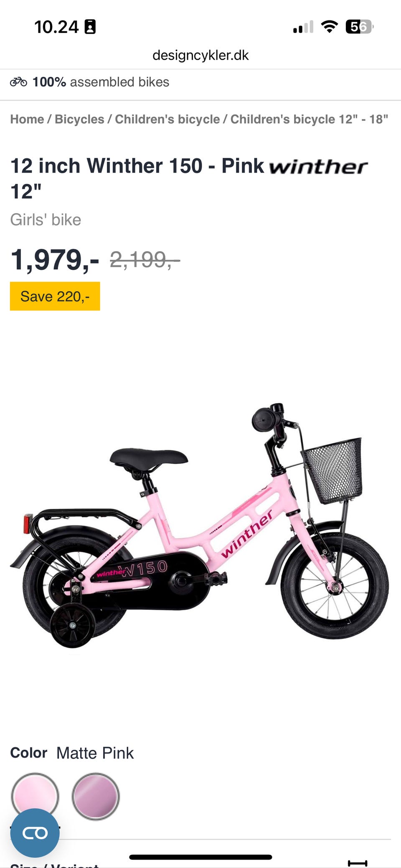Tap the Winther brand logo
This screenshot has height=868, width=401.
(318, 167)
